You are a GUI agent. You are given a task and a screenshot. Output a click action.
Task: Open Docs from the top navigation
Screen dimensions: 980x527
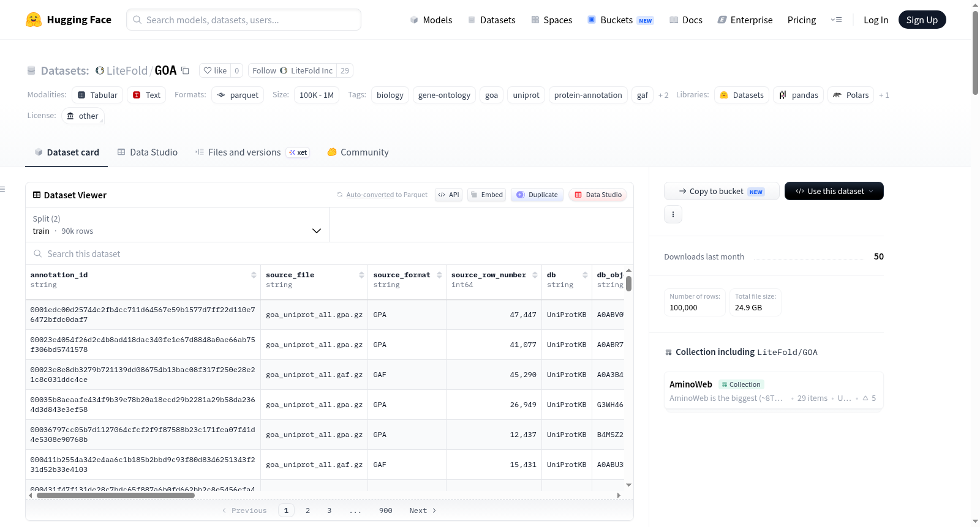[686, 20]
